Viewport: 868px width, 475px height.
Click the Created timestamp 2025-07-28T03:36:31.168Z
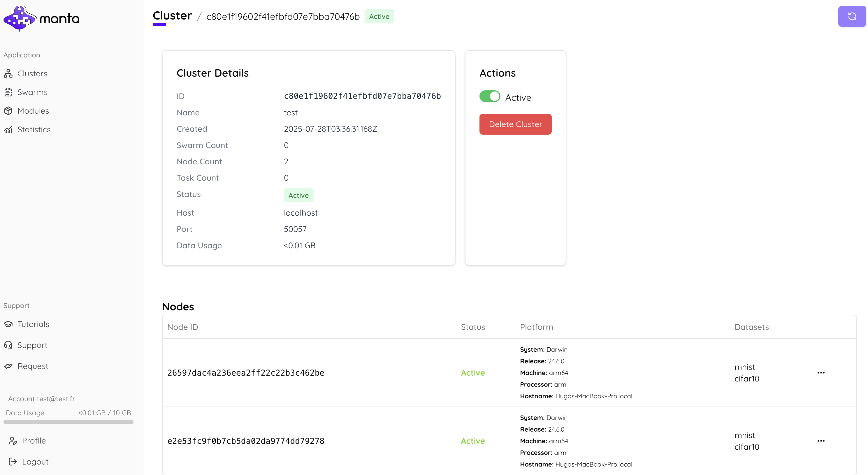330,129
